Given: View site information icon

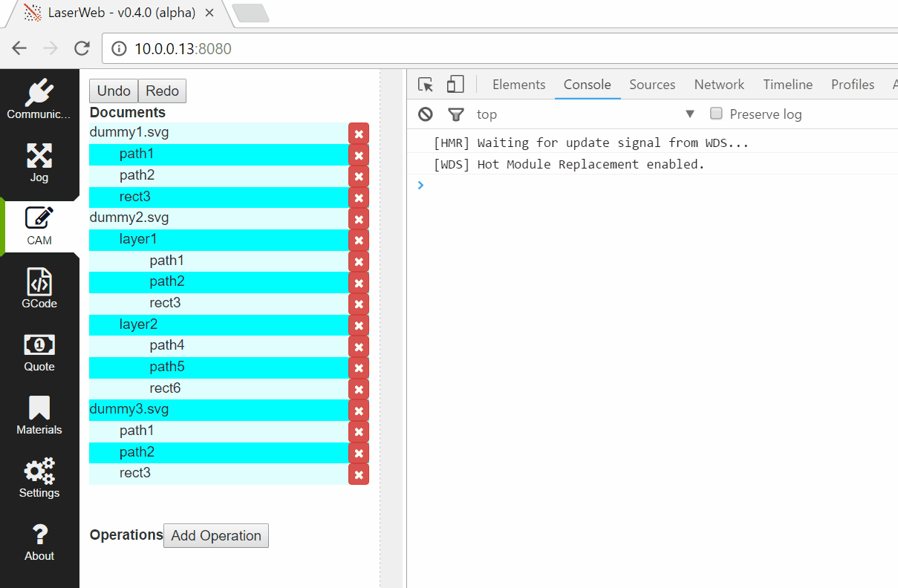Looking at the screenshot, I should (119, 49).
